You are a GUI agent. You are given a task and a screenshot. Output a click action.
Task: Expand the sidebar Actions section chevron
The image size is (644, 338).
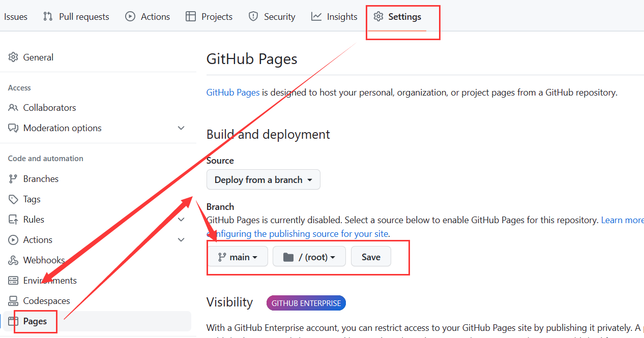pos(181,240)
